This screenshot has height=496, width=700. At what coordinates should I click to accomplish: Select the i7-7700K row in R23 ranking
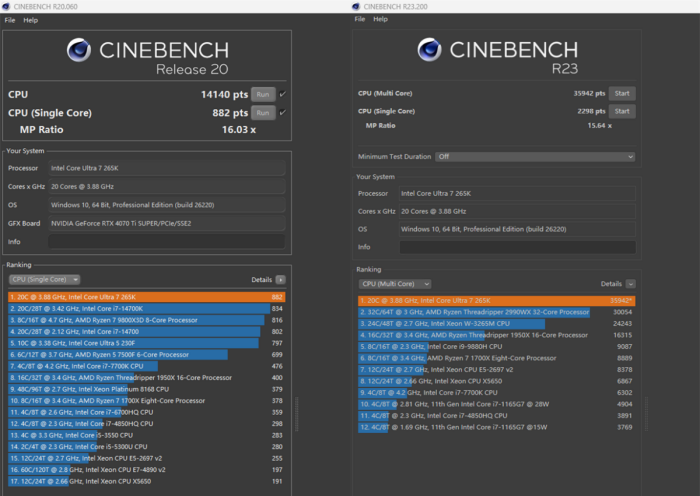point(497,393)
